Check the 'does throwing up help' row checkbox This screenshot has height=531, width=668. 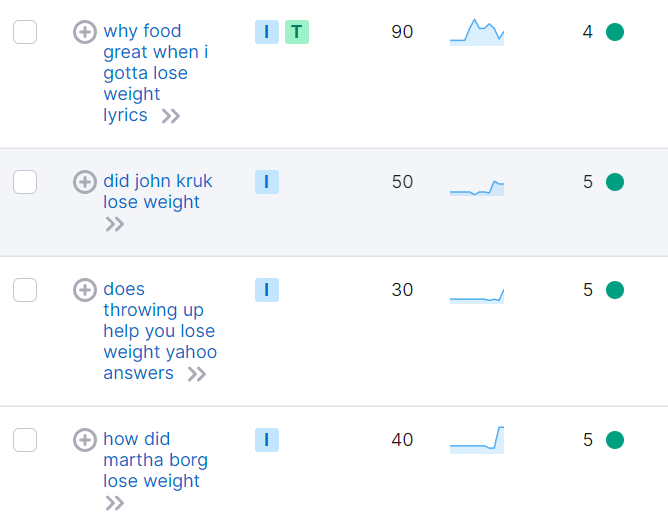(x=25, y=290)
